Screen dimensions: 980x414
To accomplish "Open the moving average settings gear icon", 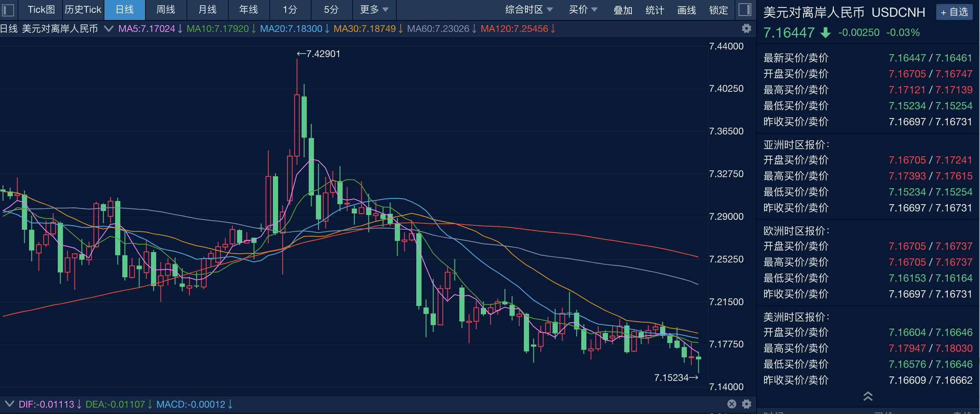I will 747,28.
